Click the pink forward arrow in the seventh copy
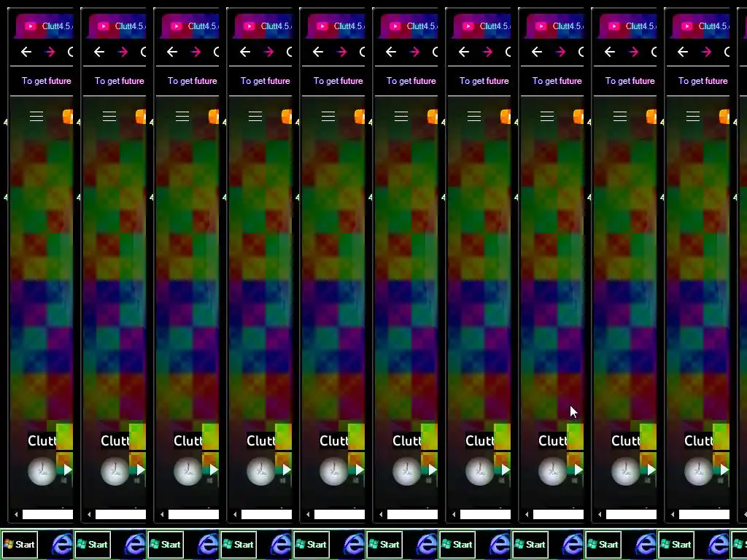Image resolution: width=747 pixels, height=560 pixels. coord(487,52)
